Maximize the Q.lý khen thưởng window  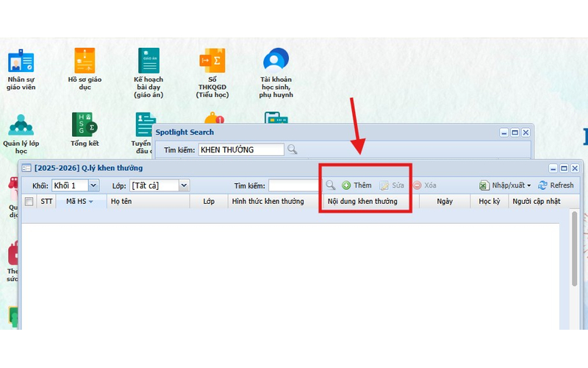(x=564, y=169)
